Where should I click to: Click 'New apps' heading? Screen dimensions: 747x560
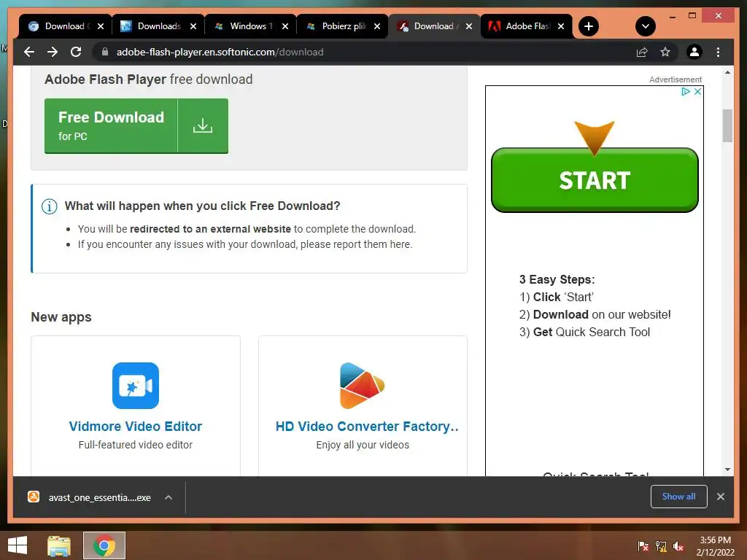(61, 317)
